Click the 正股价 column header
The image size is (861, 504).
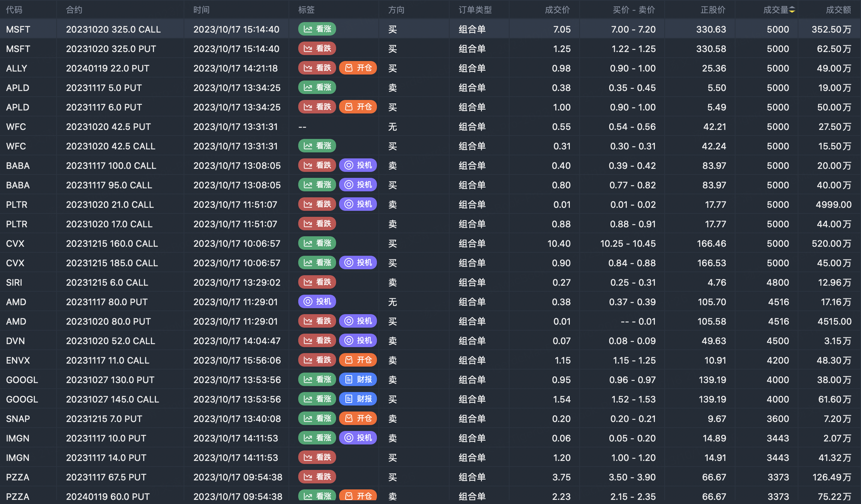713,10
